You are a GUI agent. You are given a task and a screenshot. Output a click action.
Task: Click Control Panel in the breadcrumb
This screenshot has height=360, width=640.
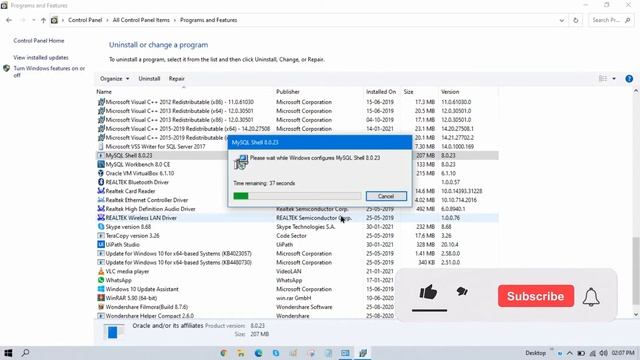[85, 20]
